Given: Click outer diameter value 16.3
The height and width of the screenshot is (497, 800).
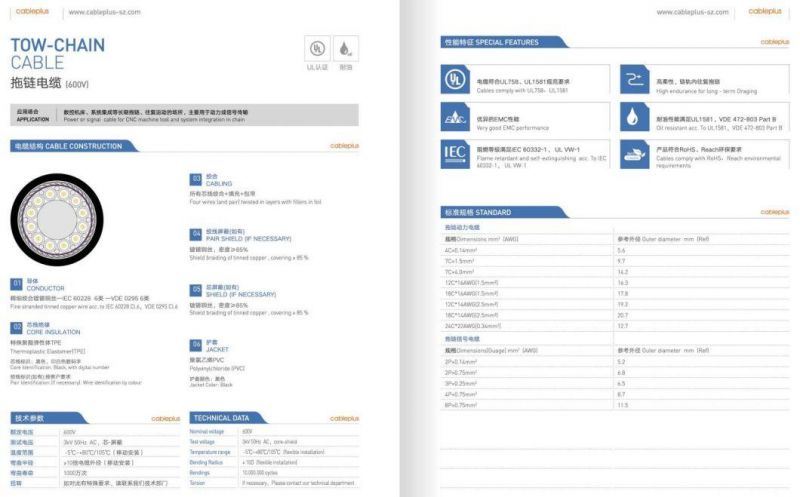Looking at the screenshot, I should [x=622, y=283].
